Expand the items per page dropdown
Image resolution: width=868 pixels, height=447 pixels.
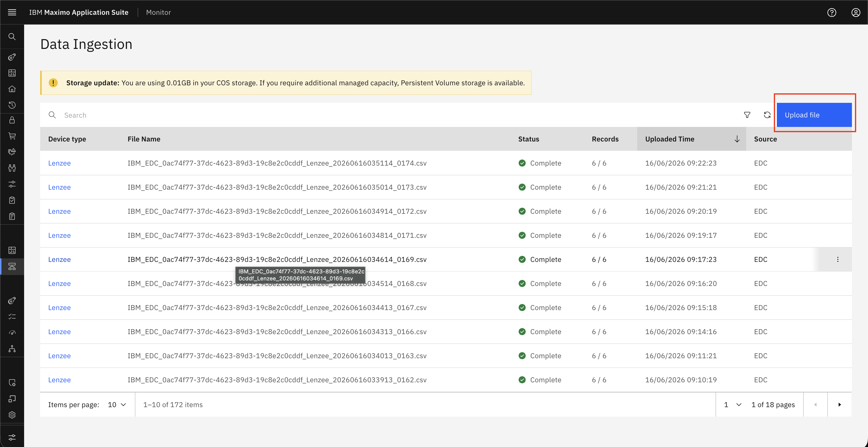tap(117, 405)
